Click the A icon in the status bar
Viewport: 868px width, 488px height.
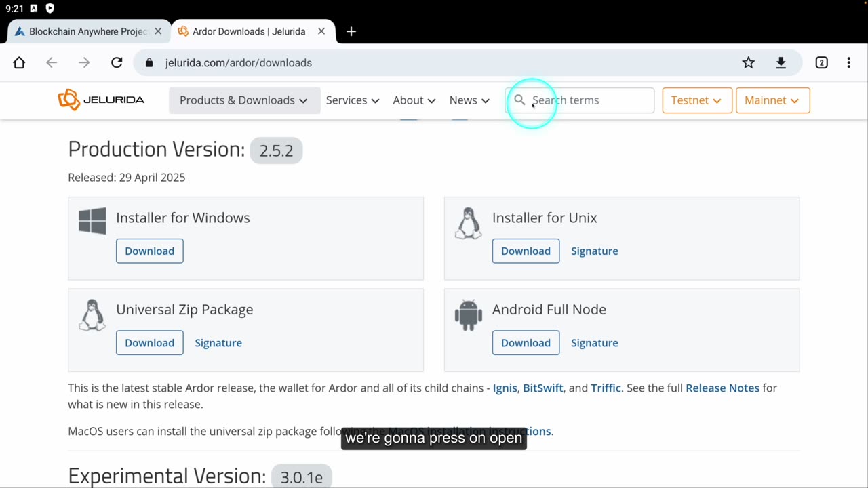34,9
